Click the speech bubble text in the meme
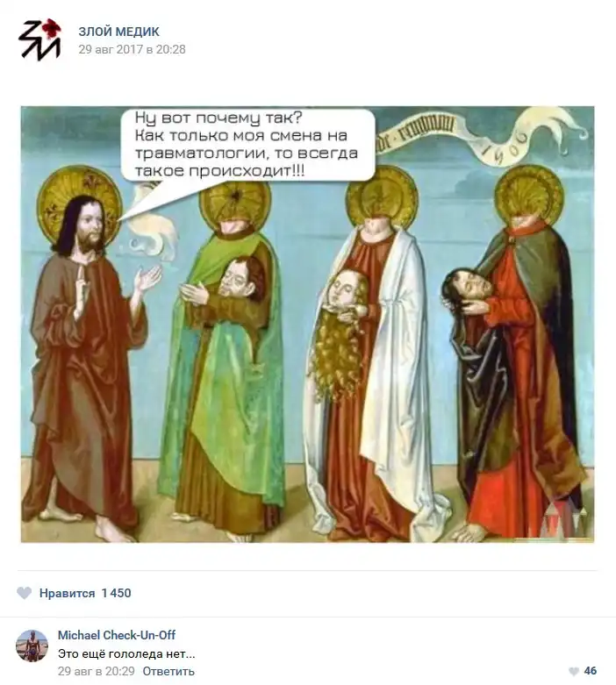The width and height of the screenshot is (616, 685). point(247,144)
